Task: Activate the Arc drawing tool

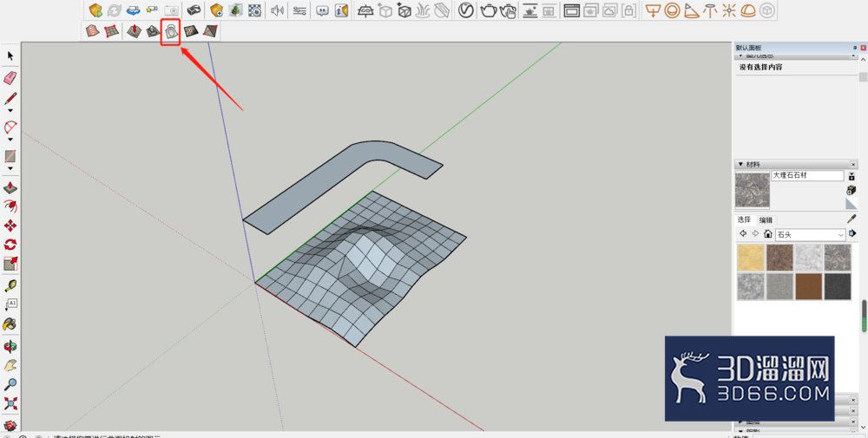Action: tap(10, 127)
